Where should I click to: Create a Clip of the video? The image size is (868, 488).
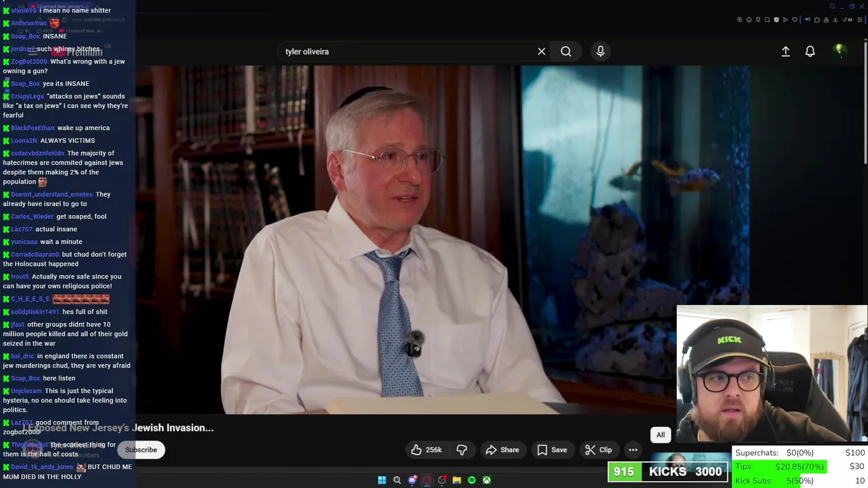tap(599, 450)
